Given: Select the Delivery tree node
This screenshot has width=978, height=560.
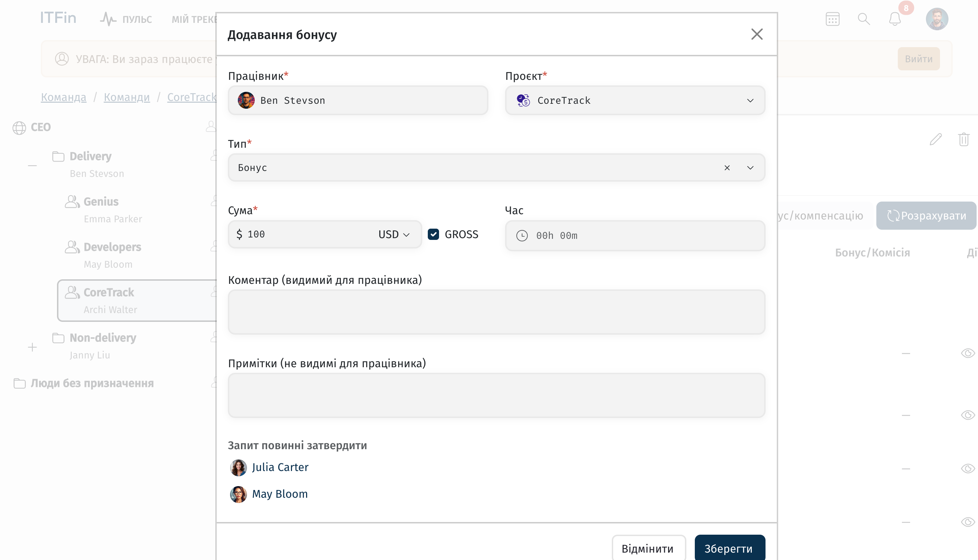Looking at the screenshot, I should pyautogui.click(x=90, y=156).
